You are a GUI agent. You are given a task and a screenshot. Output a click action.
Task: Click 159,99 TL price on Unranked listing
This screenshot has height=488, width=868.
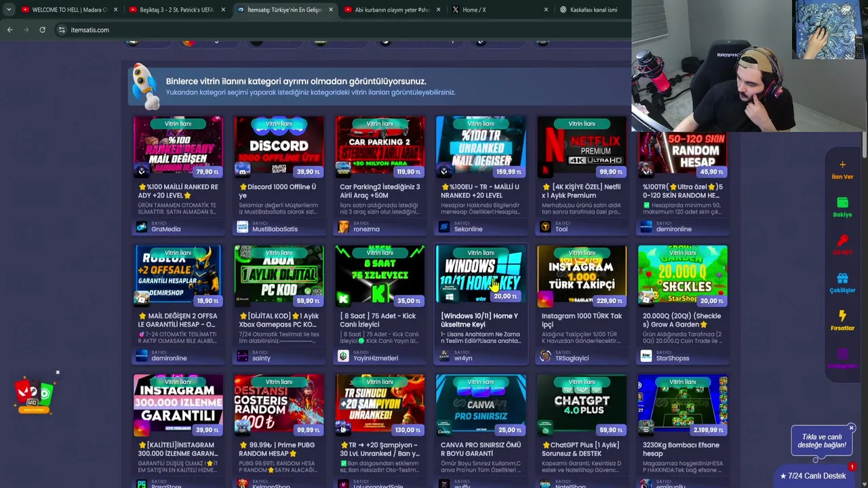tap(509, 171)
